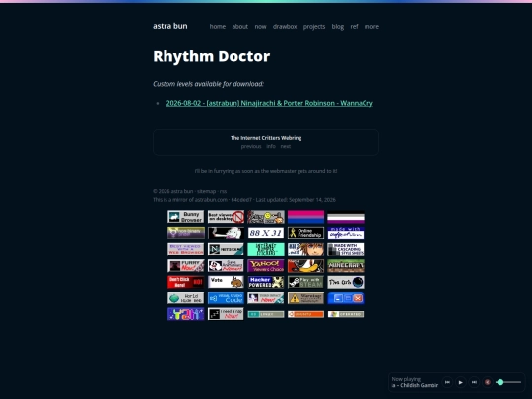Click the music player volume slider
532x399 pixels.
508,382
